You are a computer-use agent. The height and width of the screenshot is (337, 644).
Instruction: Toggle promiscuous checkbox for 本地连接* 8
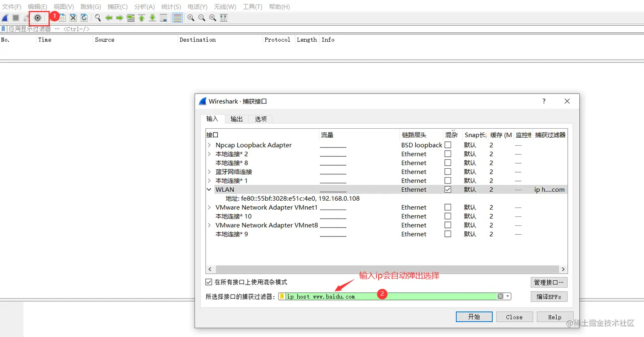click(448, 163)
